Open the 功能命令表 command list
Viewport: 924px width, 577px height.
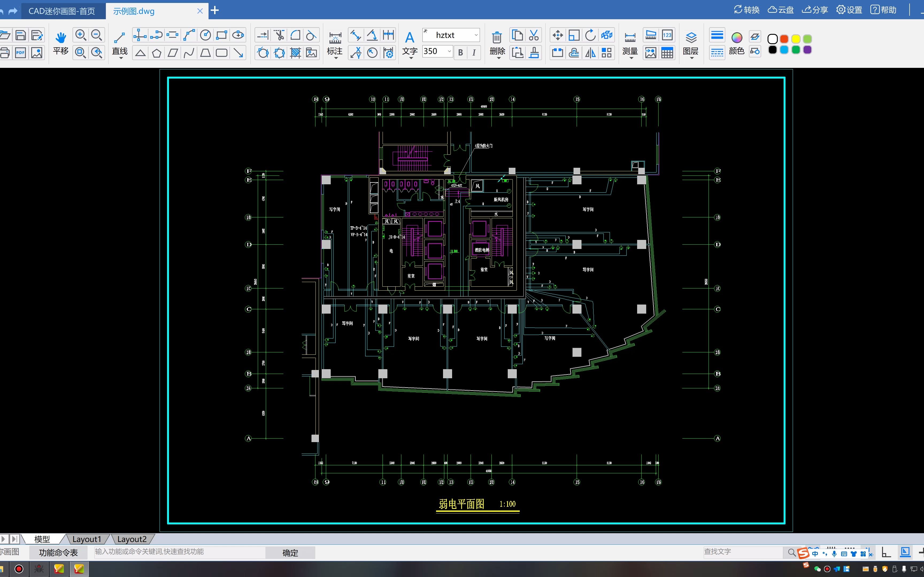[x=58, y=553]
